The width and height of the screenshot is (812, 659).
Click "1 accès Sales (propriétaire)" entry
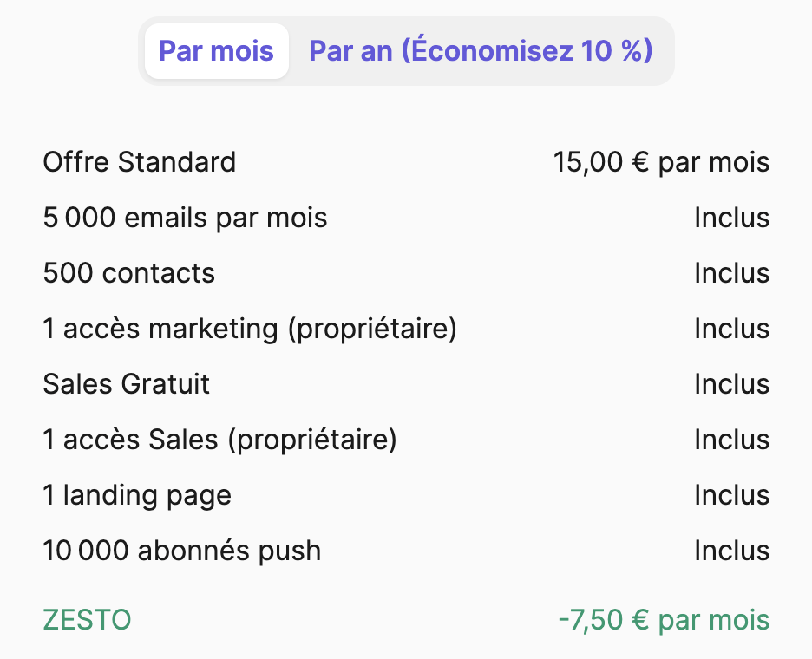point(219,440)
